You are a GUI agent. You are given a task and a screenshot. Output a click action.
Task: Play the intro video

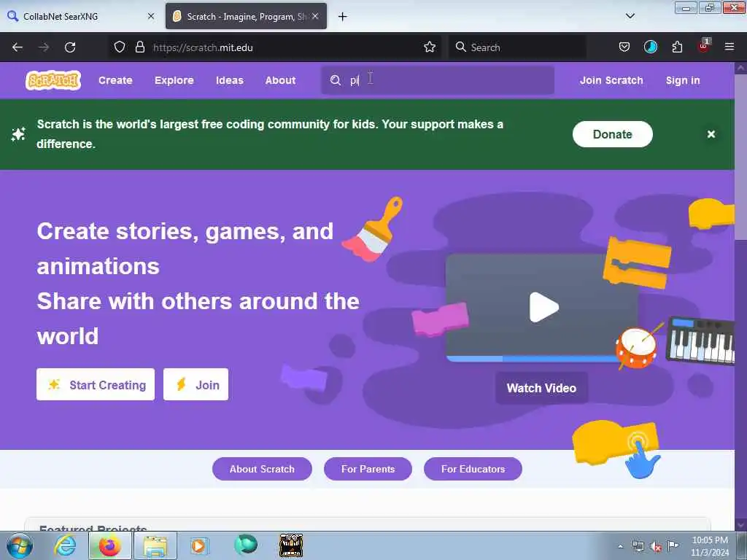pyautogui.click(x=543, y=307)
